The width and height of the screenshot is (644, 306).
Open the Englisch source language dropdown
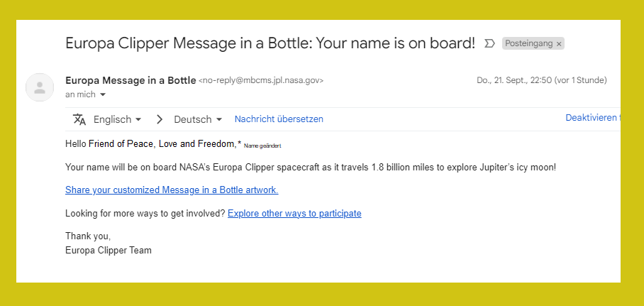(x=118, y=119)
